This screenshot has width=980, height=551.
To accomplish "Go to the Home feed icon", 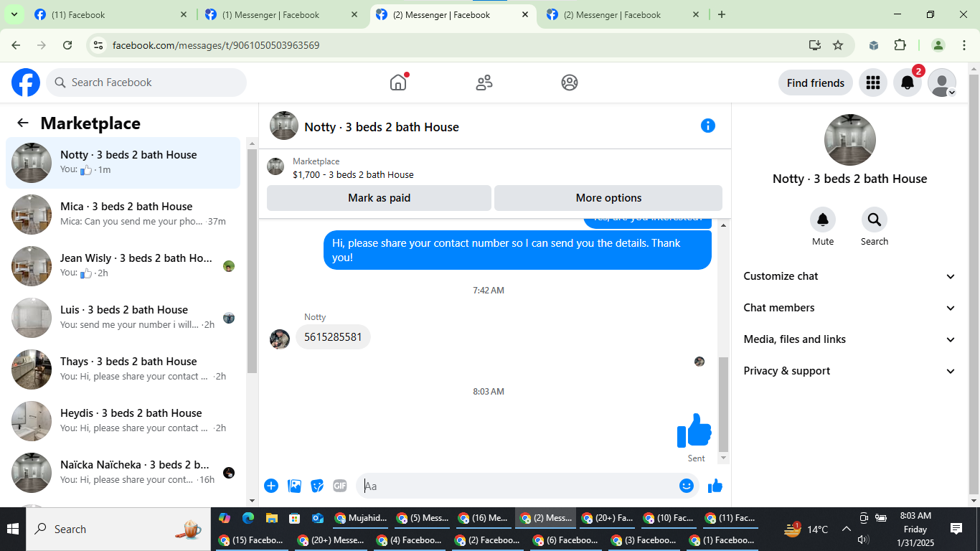I will point(398,83).
